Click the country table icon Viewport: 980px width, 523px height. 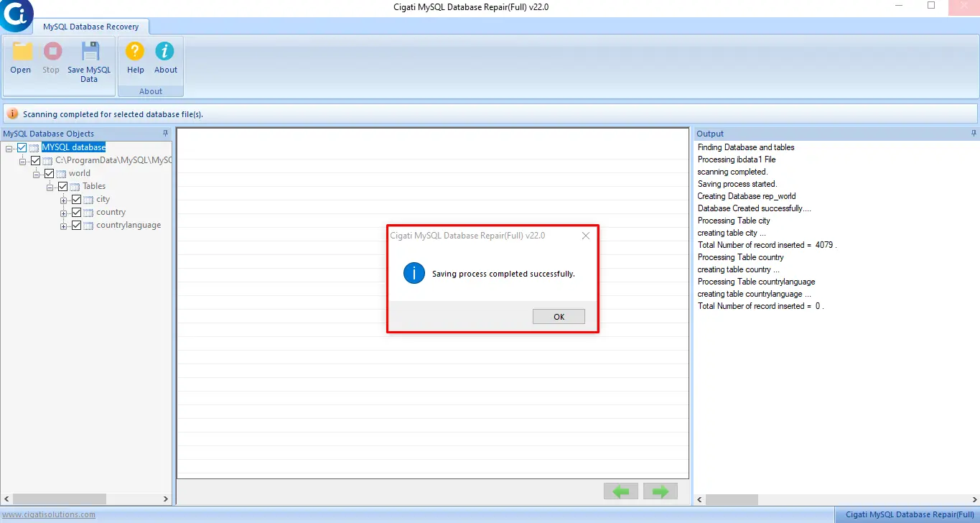pos(88,213)
